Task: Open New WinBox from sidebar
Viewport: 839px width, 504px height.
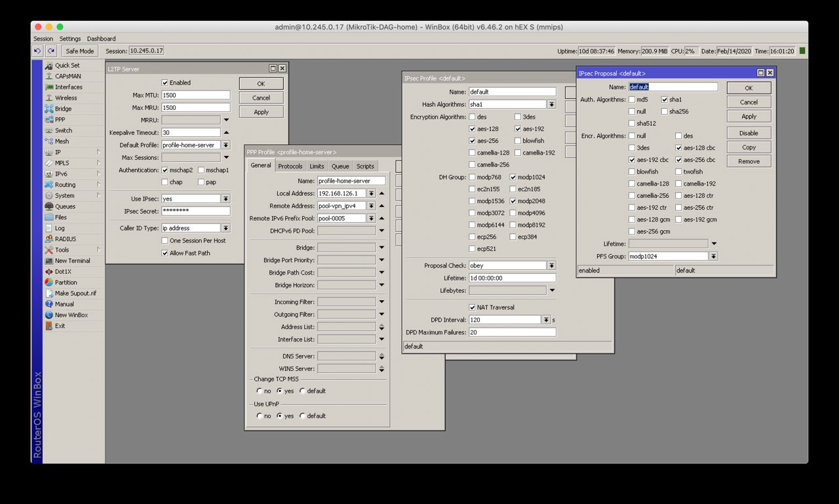Action: [71, 315]
